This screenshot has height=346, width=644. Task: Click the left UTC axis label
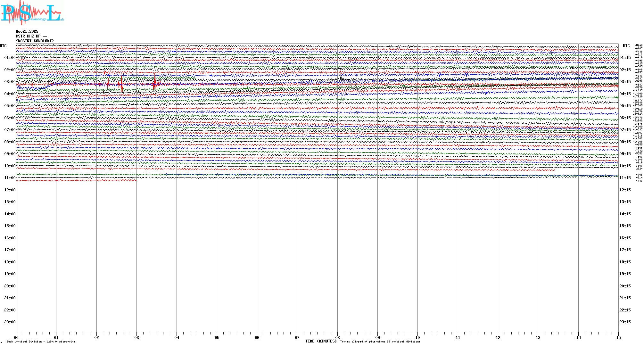click(3, 46)
